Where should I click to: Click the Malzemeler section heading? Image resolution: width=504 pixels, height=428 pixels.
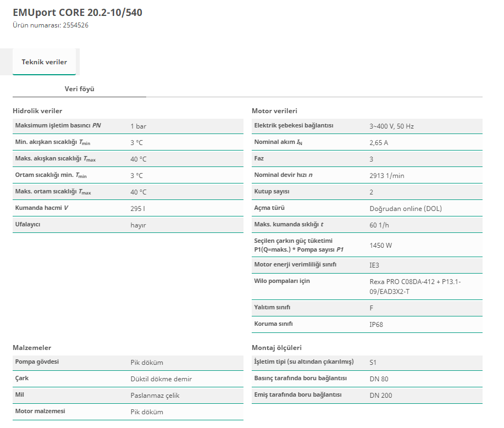(32, 348)
